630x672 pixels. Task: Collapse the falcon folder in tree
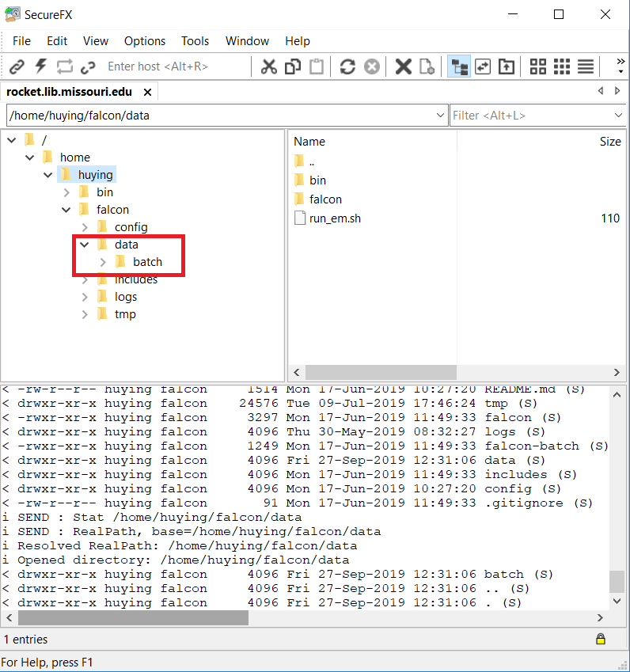[67, 210]
